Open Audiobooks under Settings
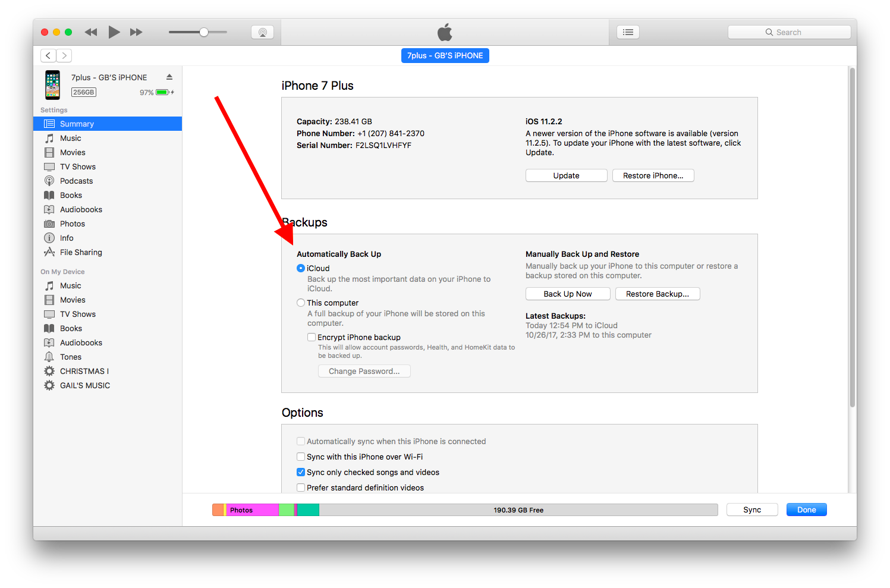890x588 pixels. [108, 209]
